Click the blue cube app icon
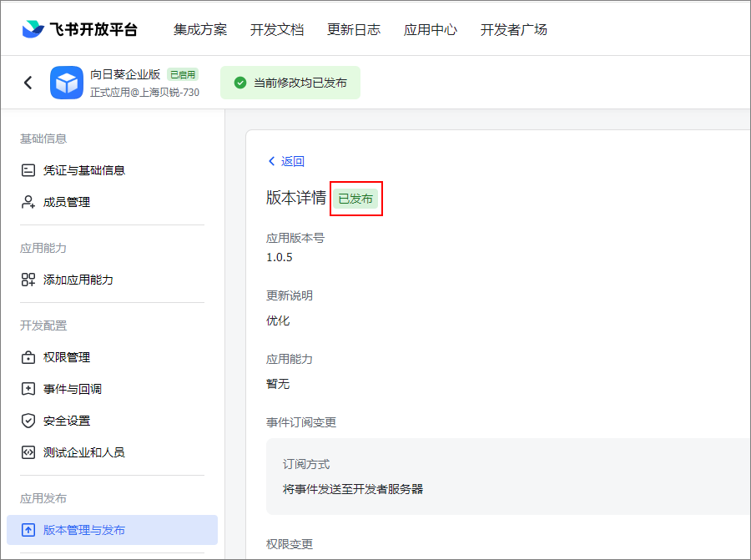751x560 pixels. point(67,83)
